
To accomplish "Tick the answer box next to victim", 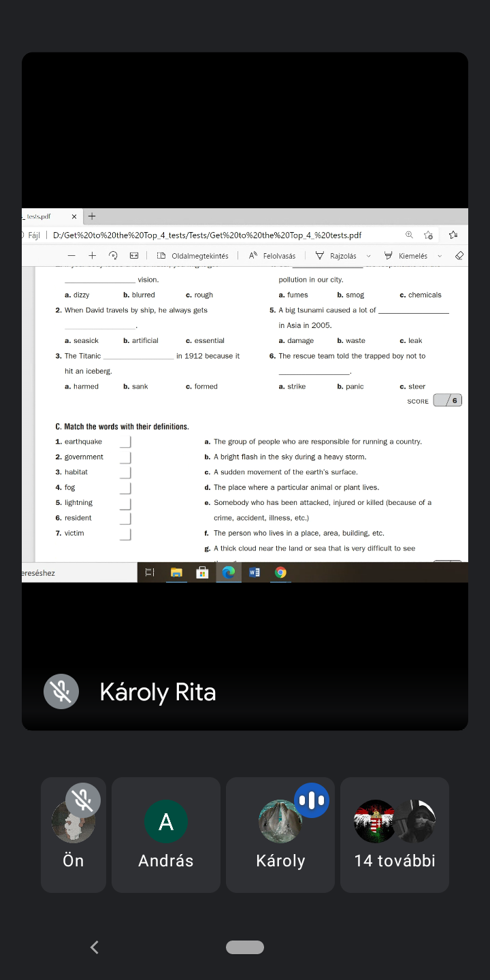I will click(x=125, y=534).
